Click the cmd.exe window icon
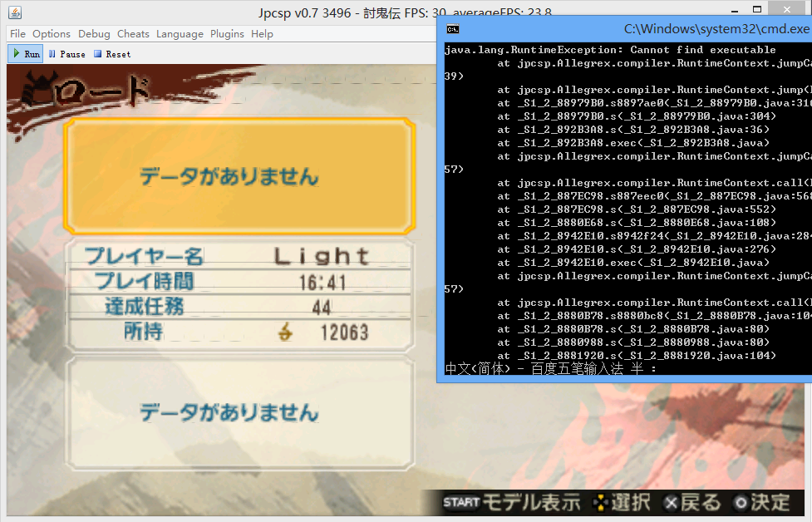This screenshot has height=522, width=812. (452, 28)
